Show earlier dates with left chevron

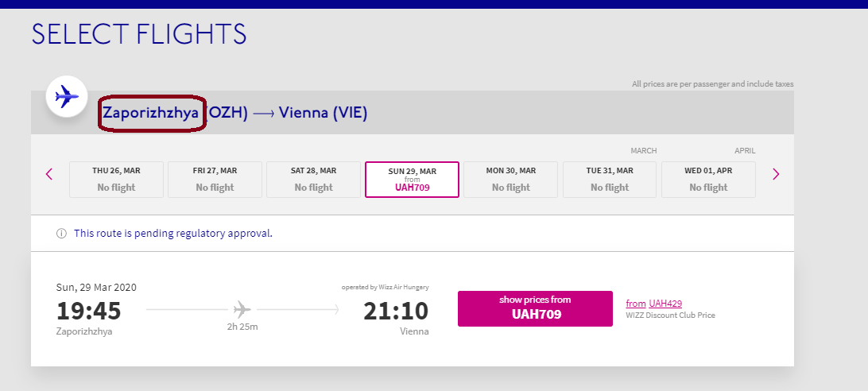coord(48,174)
